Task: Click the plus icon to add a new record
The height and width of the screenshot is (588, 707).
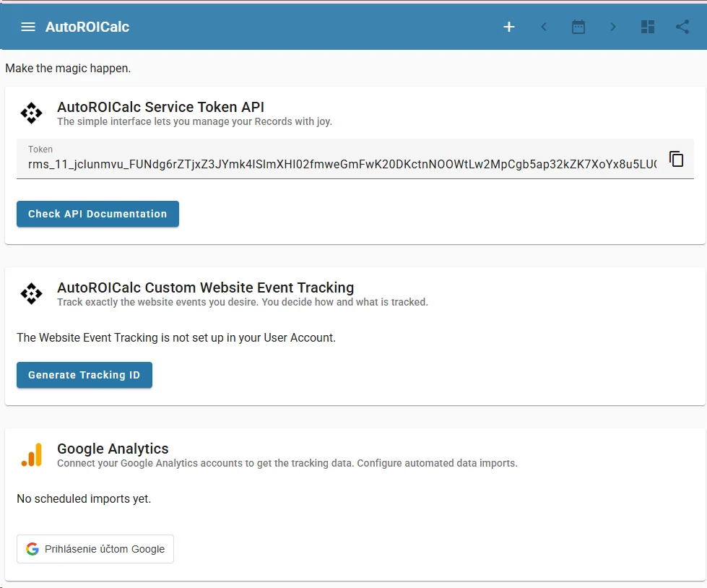Action: click(509, 27)
